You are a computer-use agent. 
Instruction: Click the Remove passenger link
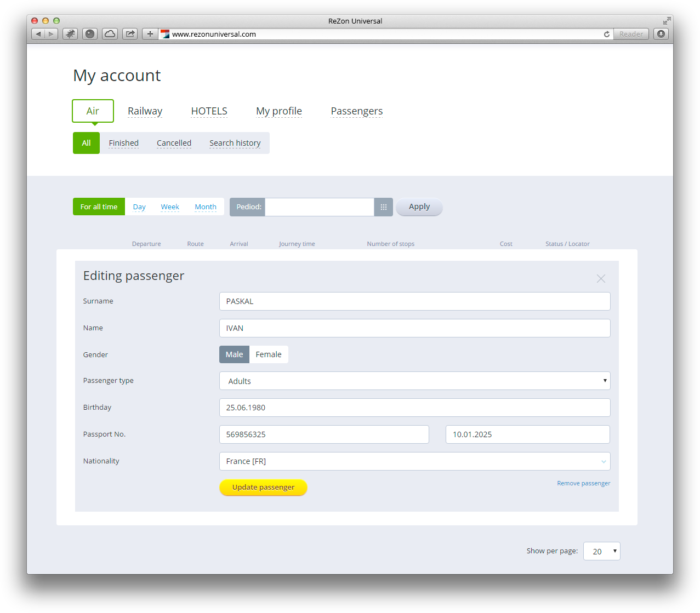(x=583, y=483)
